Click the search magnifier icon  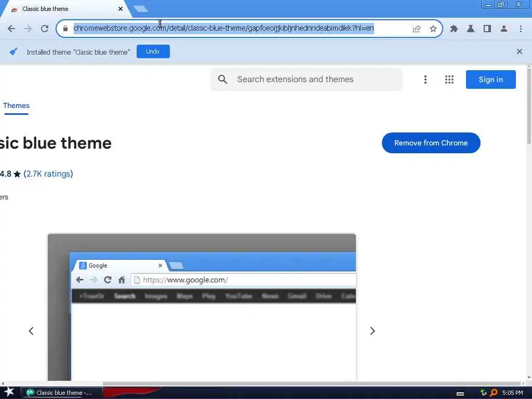(222, 79)
